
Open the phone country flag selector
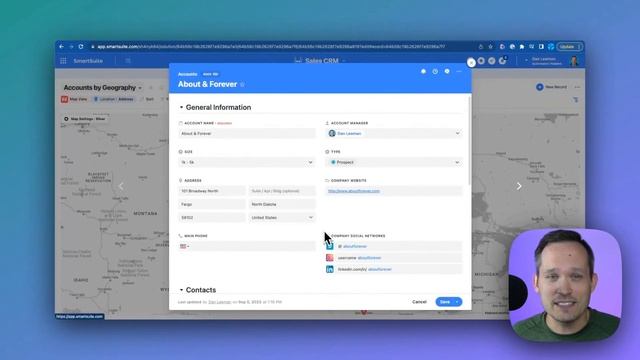click(184, 247)
